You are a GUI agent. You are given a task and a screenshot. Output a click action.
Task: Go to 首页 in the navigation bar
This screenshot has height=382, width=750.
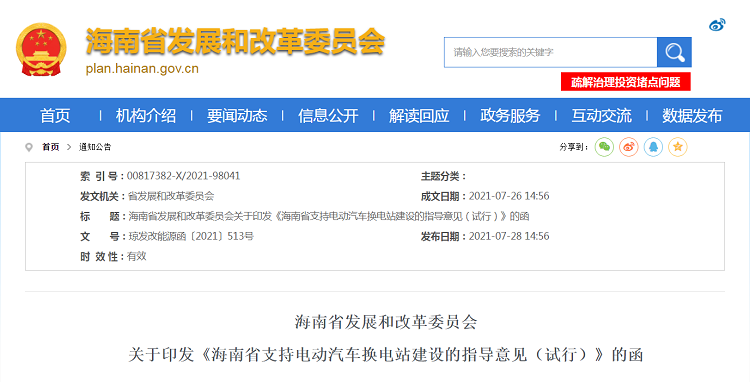(55, 116)
